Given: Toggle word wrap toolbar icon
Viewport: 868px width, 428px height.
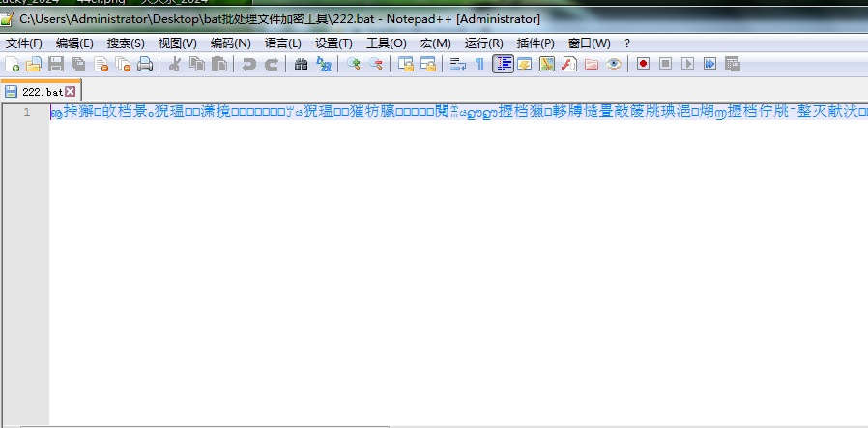Looking at the screenshot, I should point(458,64).
